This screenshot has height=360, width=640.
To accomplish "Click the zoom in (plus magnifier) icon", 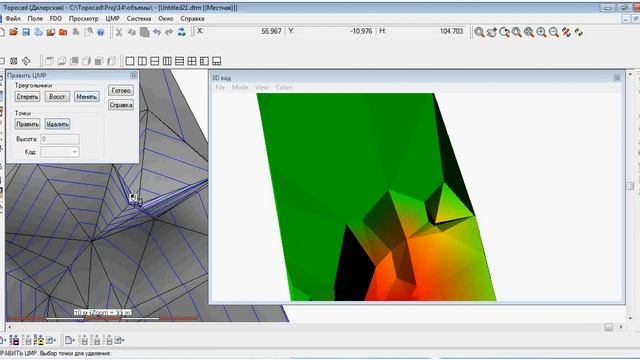I will point(542,32).
